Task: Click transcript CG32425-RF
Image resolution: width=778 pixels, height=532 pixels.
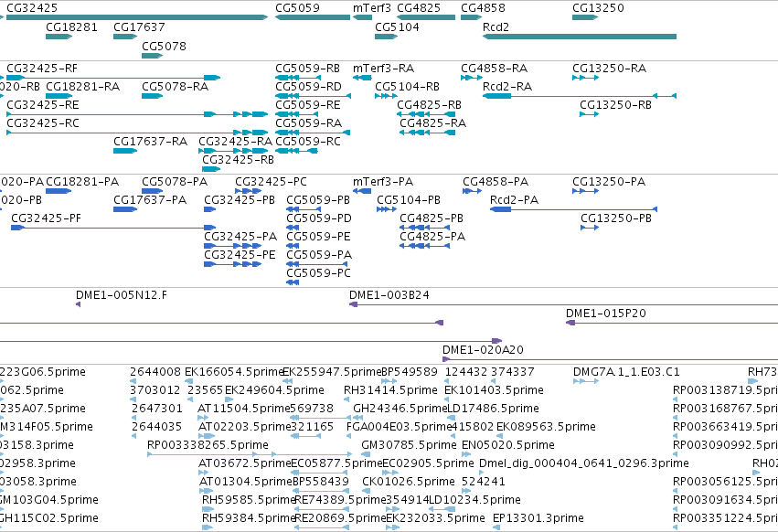Action: tap(113, 78)
